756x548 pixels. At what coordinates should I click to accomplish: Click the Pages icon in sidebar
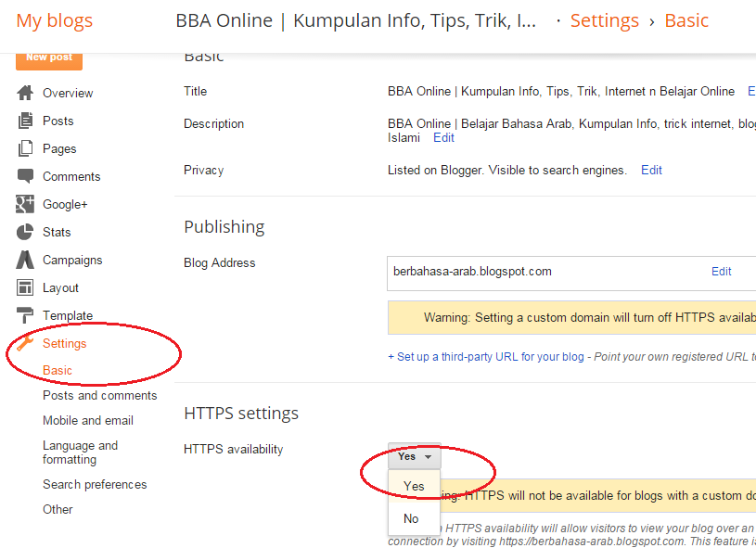coord(25,148)
